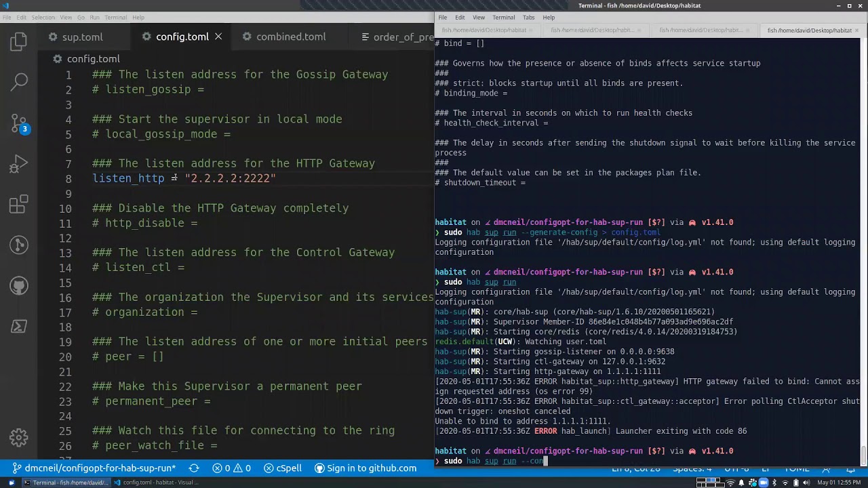Click the sync changes icon in the status bar

194,468
